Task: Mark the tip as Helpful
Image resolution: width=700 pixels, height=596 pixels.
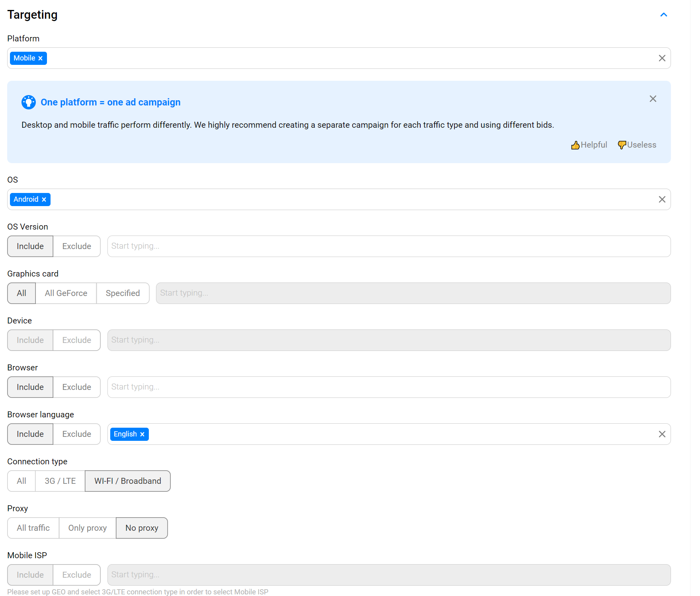Action: 589,145
